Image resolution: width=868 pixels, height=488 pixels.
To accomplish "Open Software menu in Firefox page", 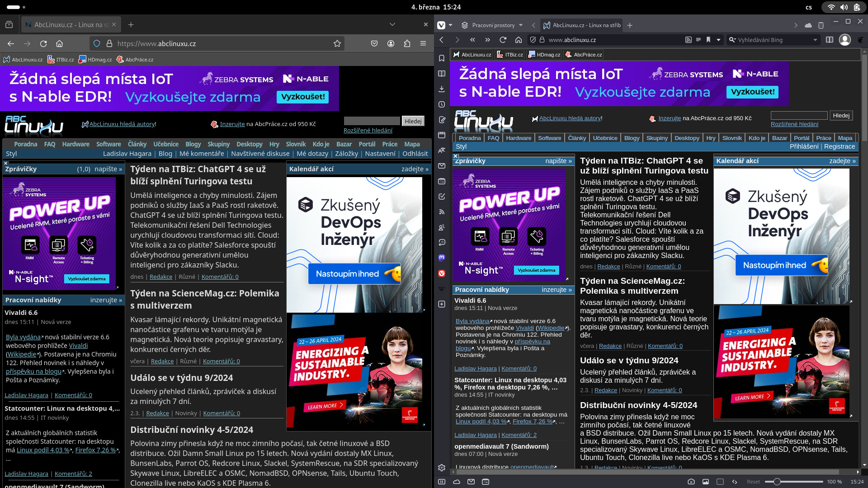I will click(x=108, y=144).
